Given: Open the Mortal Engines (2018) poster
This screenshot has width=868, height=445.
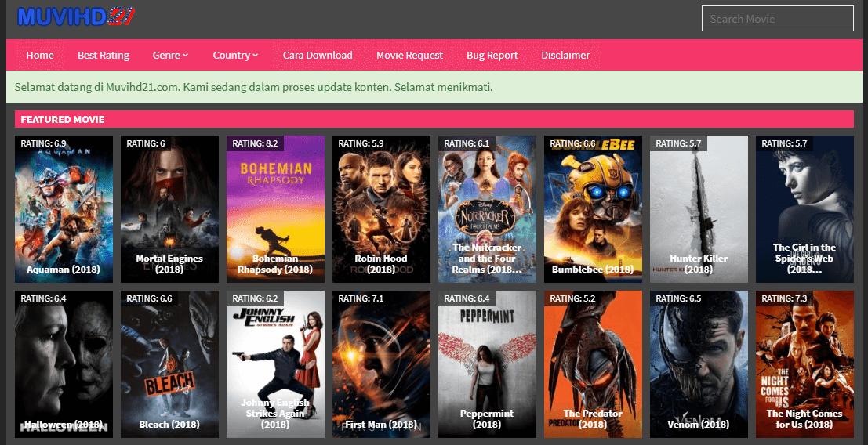Looking at the screenshot, I should pos(169,209).
